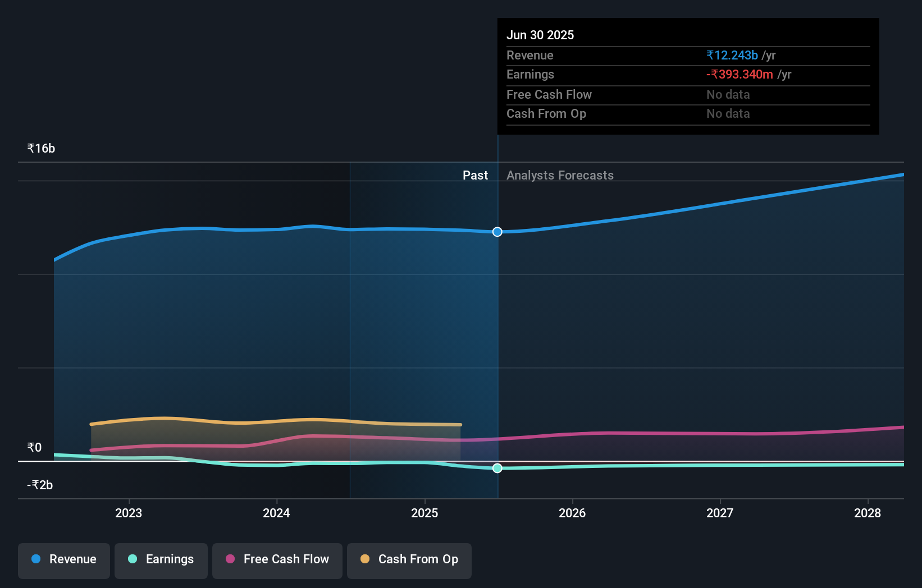Click the Jun 30 2025 tooltip date
The image size is (922, 588).
pyautogui.click(x=540, y=35)
